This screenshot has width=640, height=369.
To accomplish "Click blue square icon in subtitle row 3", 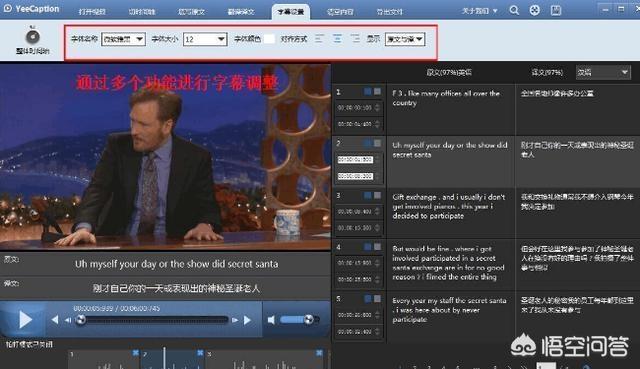I will (367, 195).
